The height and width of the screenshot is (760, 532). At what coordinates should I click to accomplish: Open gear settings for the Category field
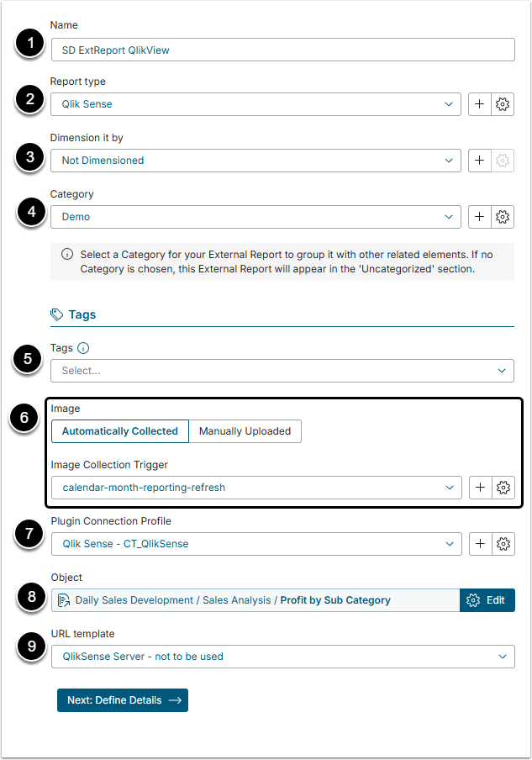pos(503,217)
